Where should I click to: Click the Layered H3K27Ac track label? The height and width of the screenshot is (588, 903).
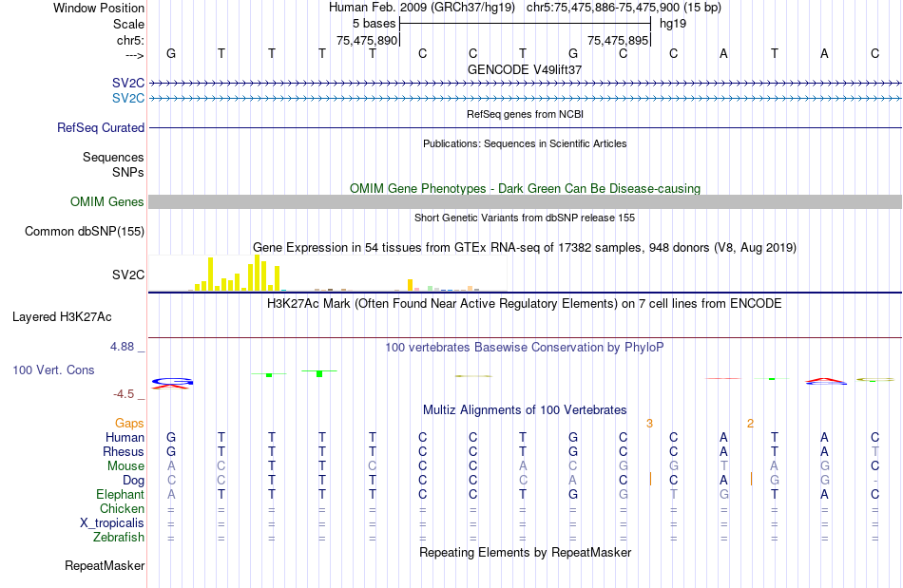[62, 317]
